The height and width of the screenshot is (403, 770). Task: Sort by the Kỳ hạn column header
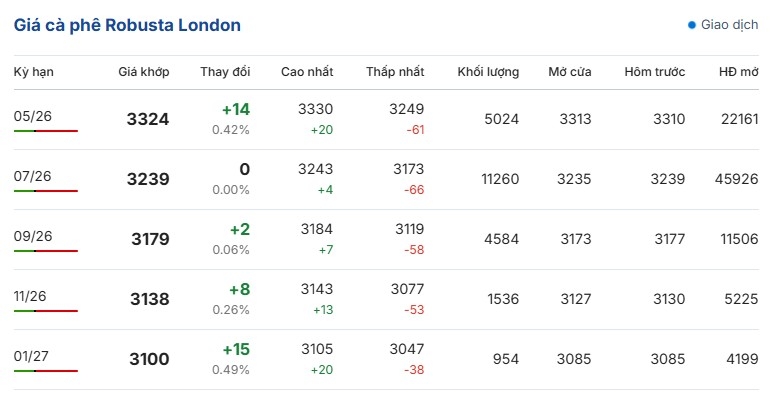click(33, 72)
